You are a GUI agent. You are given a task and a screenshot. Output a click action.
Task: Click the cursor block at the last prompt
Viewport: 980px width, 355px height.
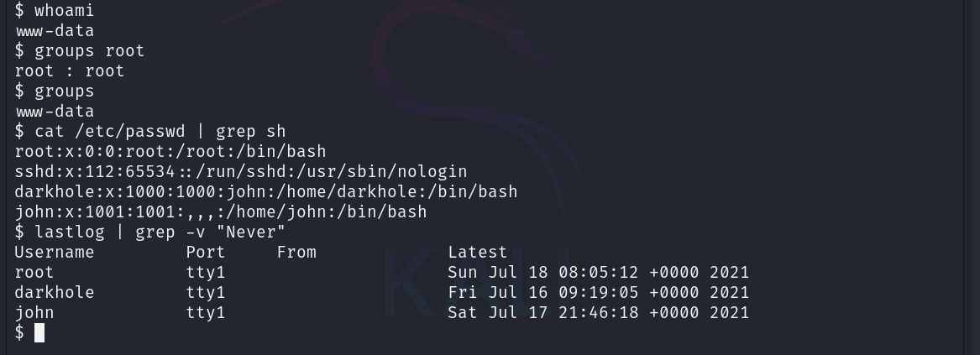click(x=39, y=333)
